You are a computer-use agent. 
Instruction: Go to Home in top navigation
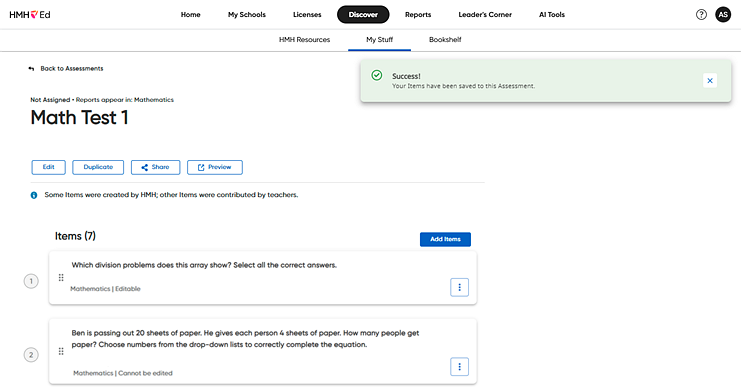190,15
